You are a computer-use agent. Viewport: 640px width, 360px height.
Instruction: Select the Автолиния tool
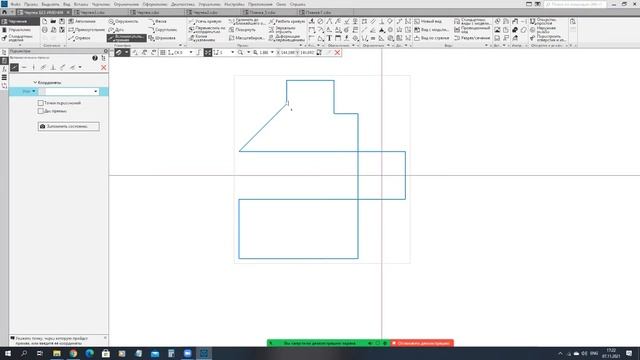[x=82, y=21]
